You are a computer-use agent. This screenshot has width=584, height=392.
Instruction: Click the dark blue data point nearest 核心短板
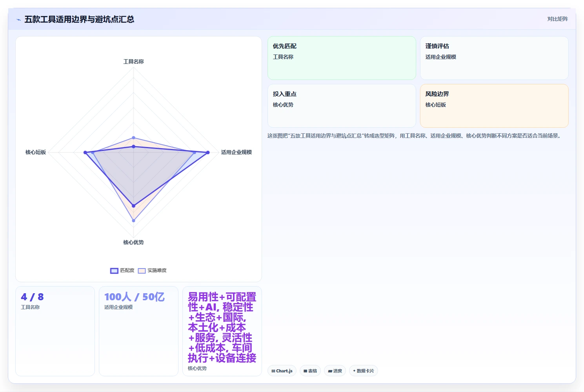[x=85, y=152]
